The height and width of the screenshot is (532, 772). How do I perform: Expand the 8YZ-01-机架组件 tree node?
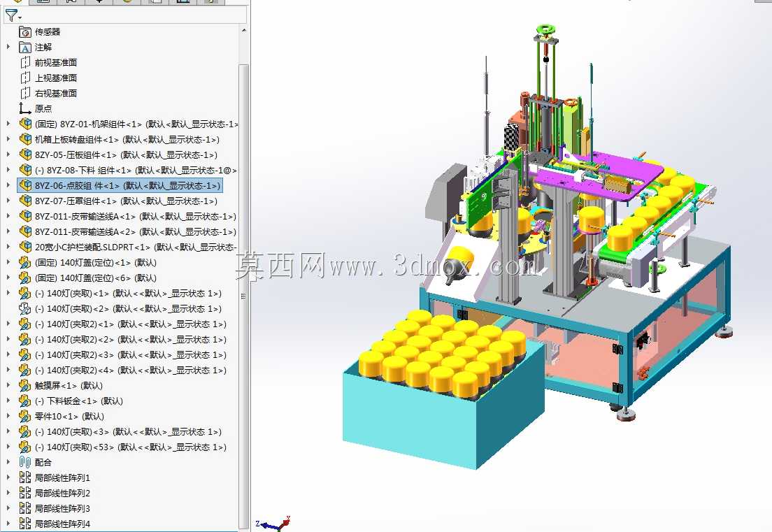tap(8, 124)
